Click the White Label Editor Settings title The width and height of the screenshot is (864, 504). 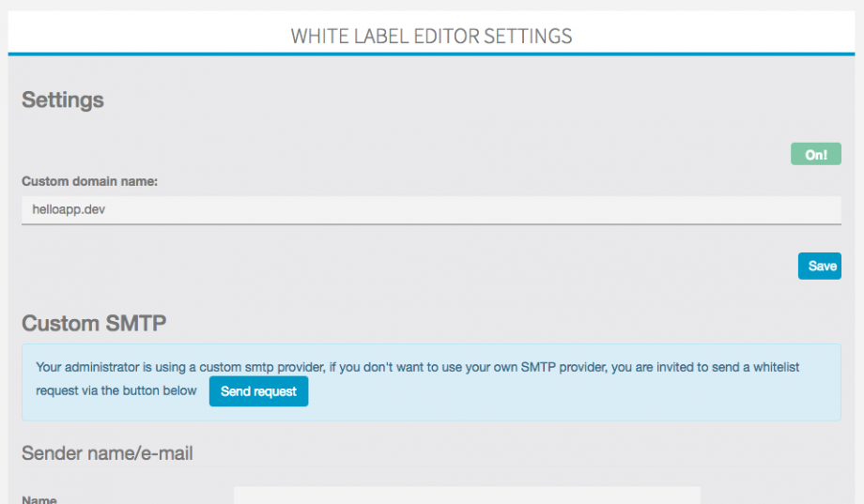coord(431,37)
